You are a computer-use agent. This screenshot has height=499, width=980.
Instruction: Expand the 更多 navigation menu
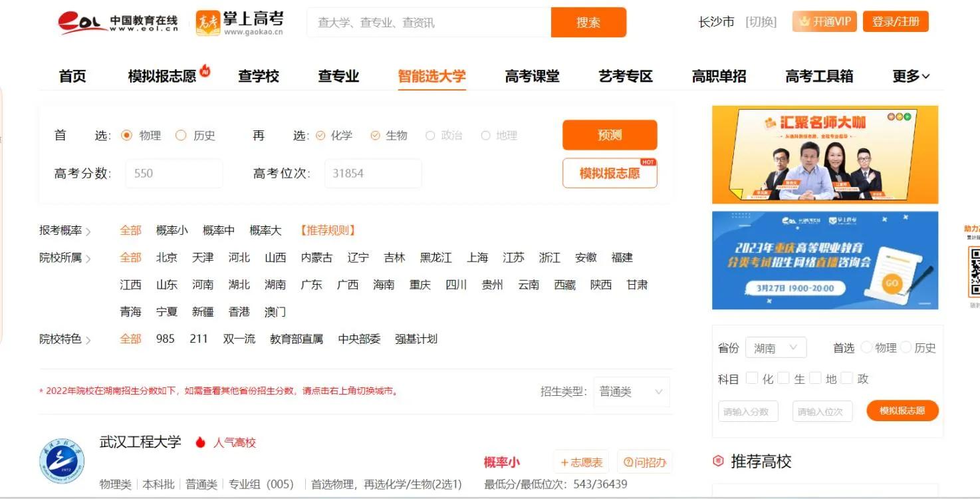coord(908,76)
